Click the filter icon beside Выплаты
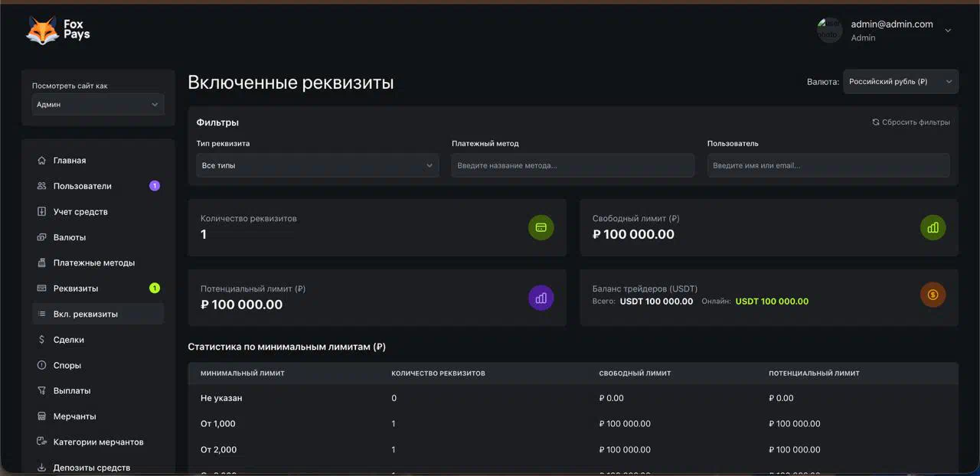 [41, 391]
